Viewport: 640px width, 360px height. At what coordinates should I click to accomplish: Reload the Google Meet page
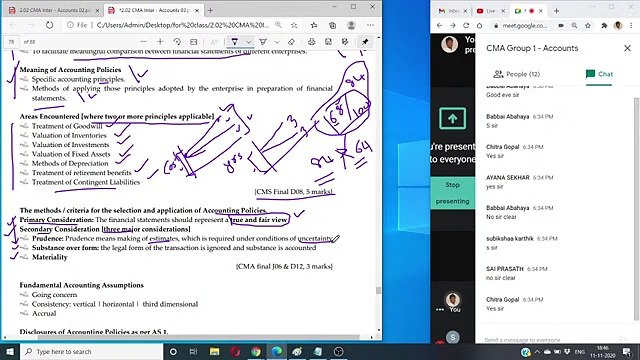[x=466, y=25]
